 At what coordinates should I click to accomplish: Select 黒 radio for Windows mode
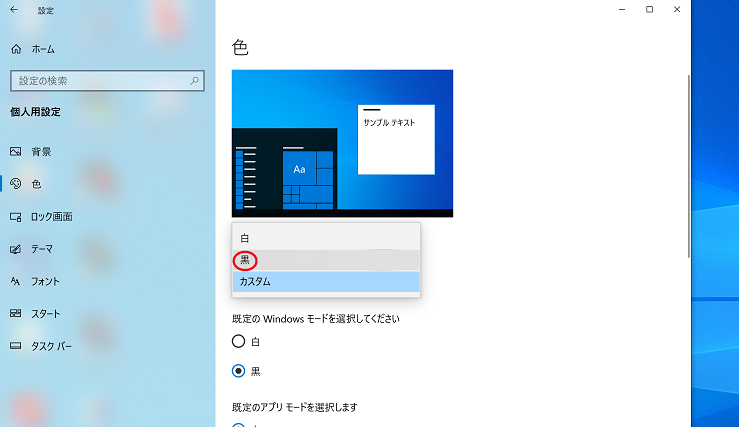(x=238, y=371)
